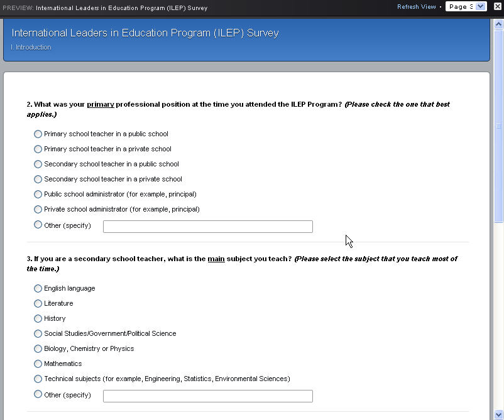Screen dimensions: 504x420
Task: Select the Mathematics radio button
Action: coord(38,363)
